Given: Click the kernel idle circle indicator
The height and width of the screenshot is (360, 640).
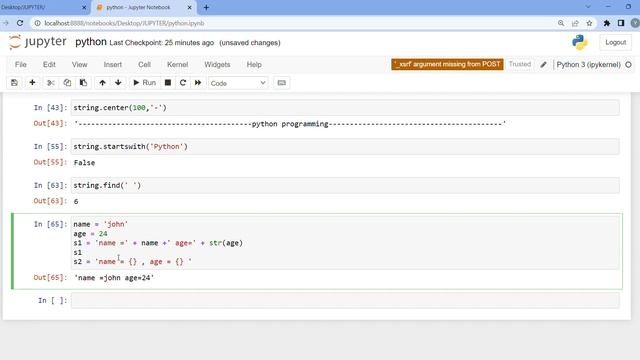Looking at the screenshot, I should (629, 64).
